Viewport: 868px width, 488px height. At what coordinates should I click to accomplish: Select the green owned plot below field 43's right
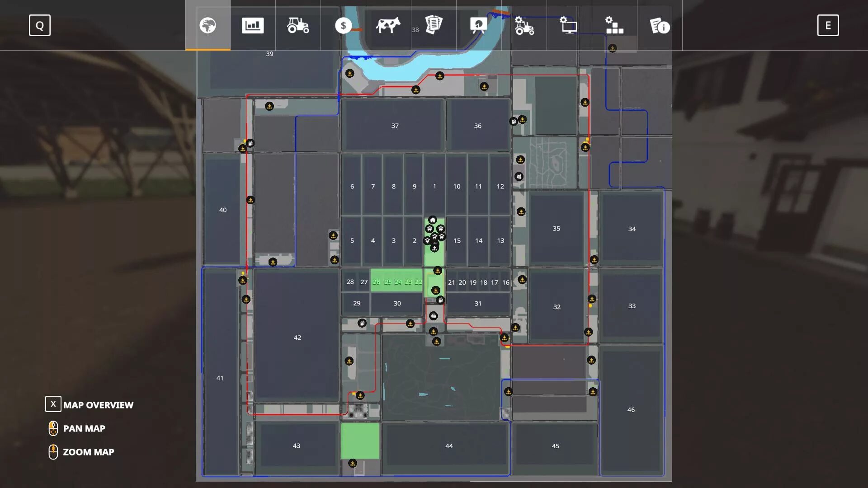[x=360, y=441]
